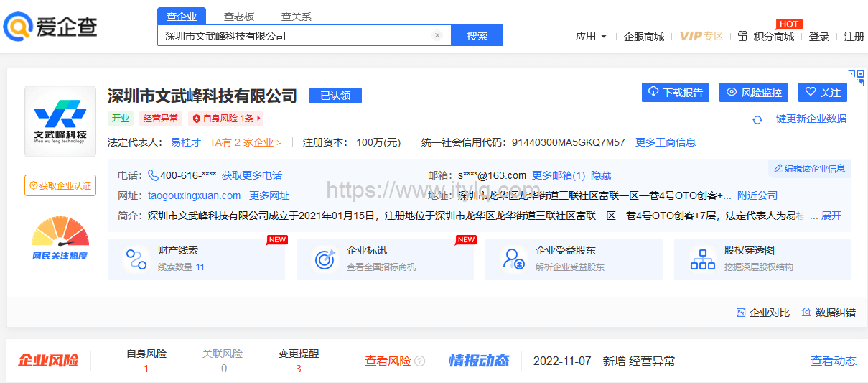Open 变更提醒 count in 企业风险
This screenshot has width=868, height=383.
299,361
